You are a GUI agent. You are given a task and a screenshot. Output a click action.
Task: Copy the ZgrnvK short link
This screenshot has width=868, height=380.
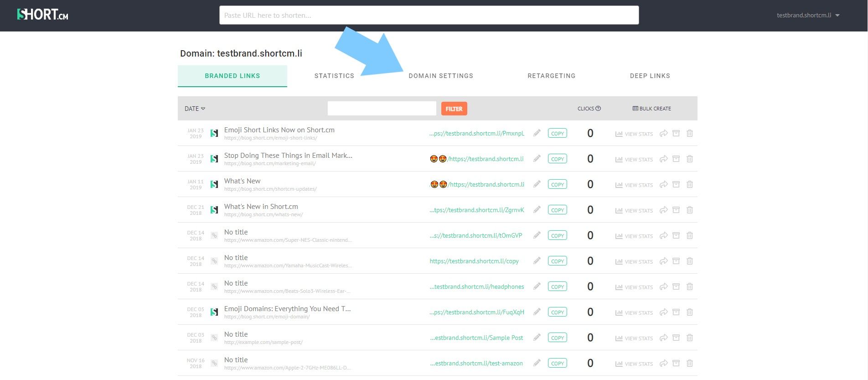558,210
